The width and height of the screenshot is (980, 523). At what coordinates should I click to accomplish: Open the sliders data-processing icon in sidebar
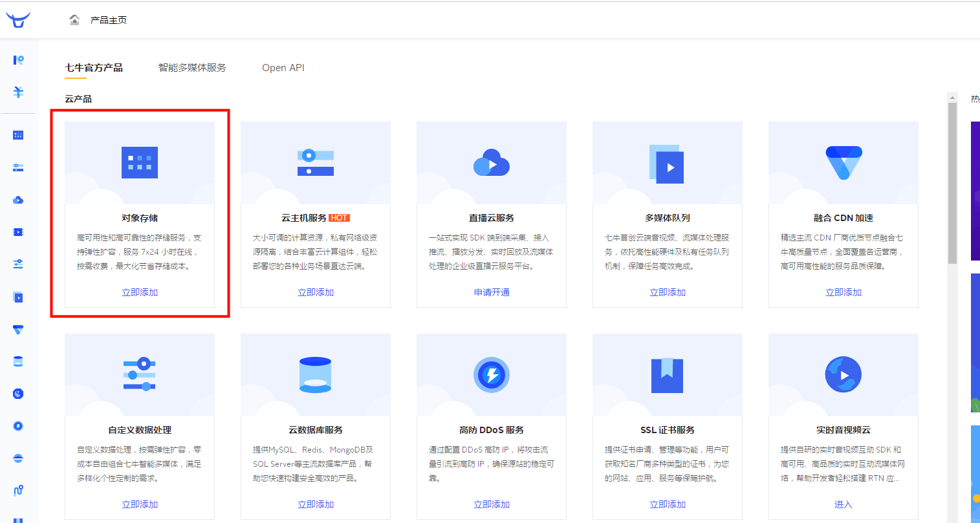click(18, 264)
